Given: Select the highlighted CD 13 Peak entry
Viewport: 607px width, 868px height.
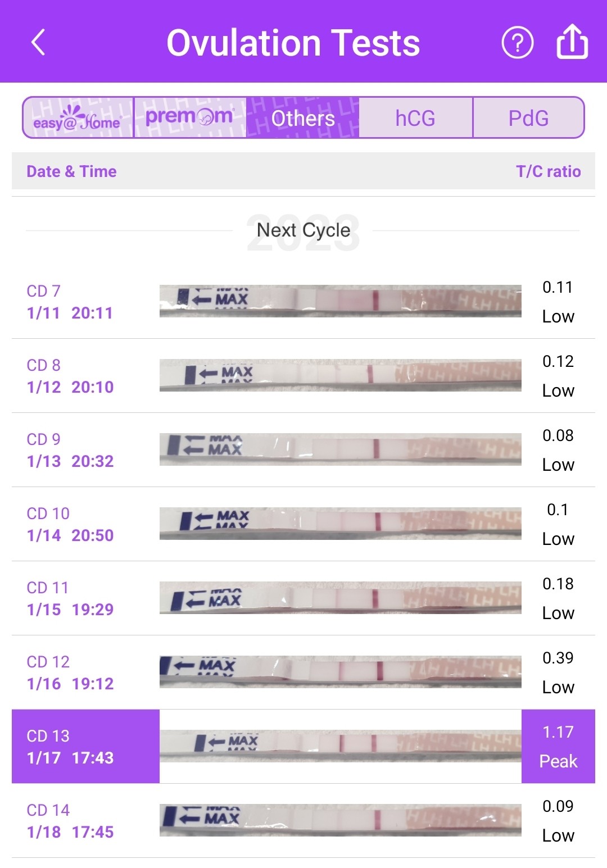Looking at the screenshot, I should click(x=303, y=746).
